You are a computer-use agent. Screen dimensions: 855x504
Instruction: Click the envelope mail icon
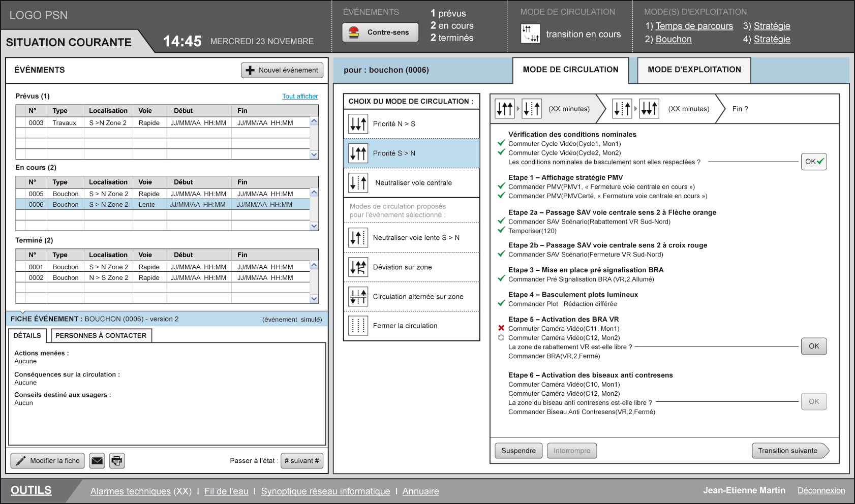coord(97,461)
